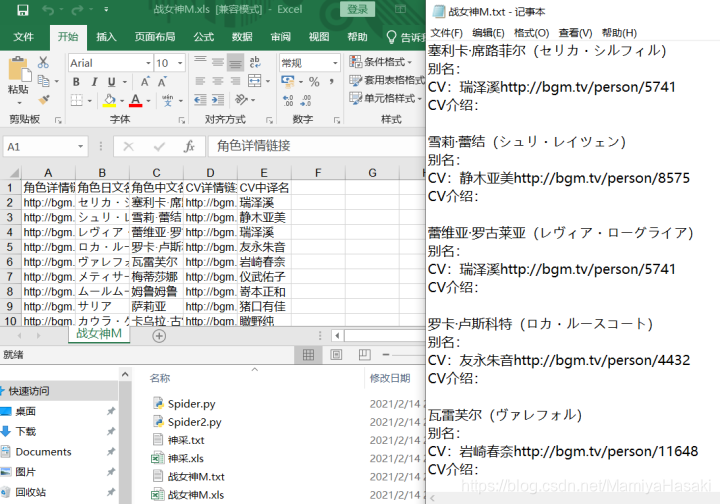Click the Copy icon in clipboard group
720x504 pixels.
click(x=44, y=81)
